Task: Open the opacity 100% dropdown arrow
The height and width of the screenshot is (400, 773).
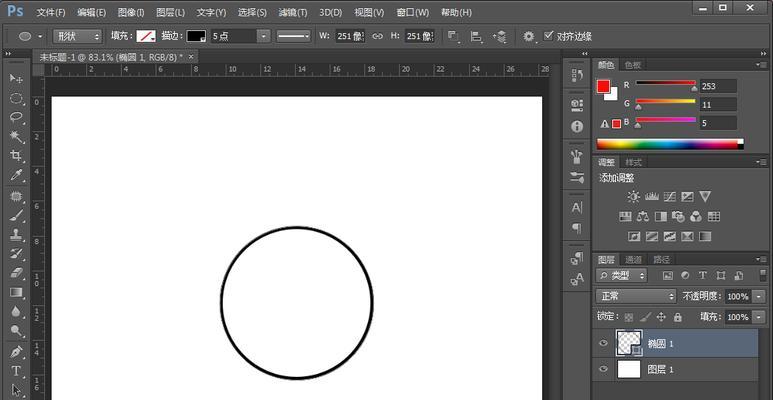Action: (758, 296)
